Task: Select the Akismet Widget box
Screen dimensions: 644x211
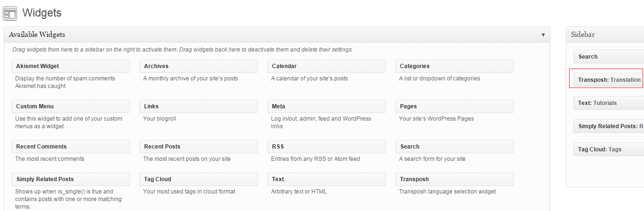Action: pos(71,66)
